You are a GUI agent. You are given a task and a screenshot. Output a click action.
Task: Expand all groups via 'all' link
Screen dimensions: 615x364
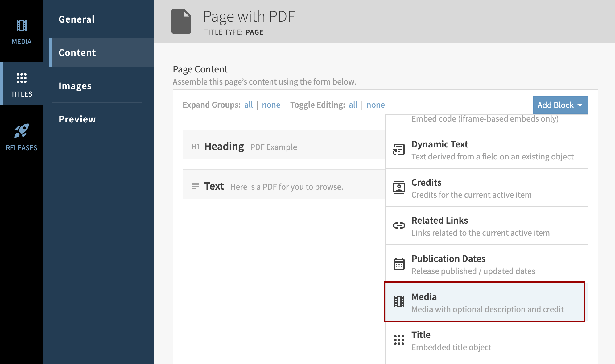tap(248, 105)
